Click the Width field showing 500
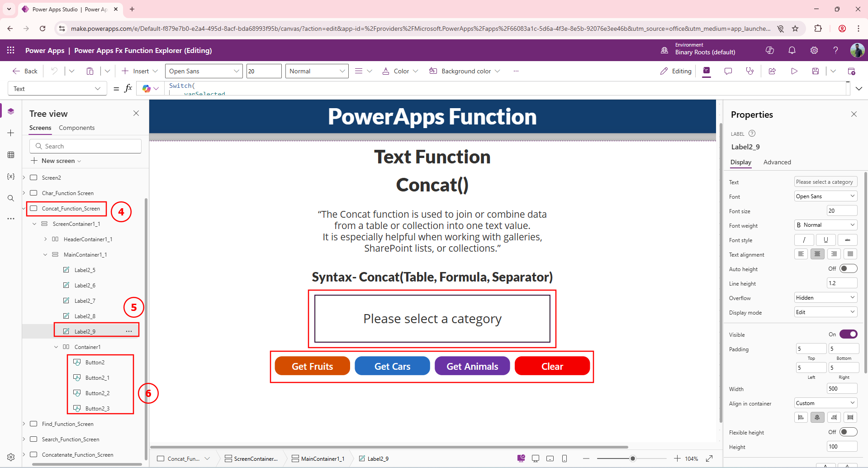This screenshot has height=468, width=868. tap(842, 388)
